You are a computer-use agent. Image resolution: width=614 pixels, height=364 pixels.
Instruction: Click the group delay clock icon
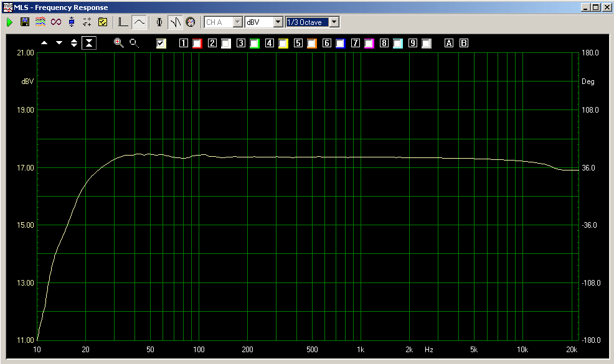click(191, 22)
